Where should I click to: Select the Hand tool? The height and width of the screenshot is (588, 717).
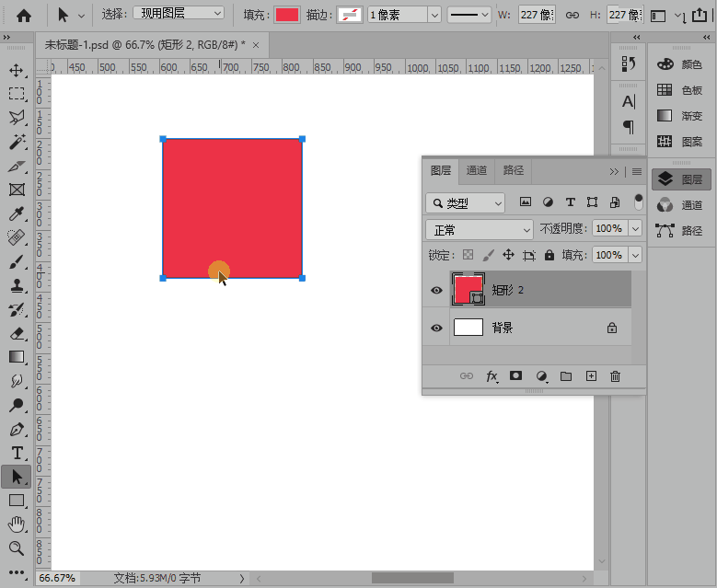click(16, 525)
